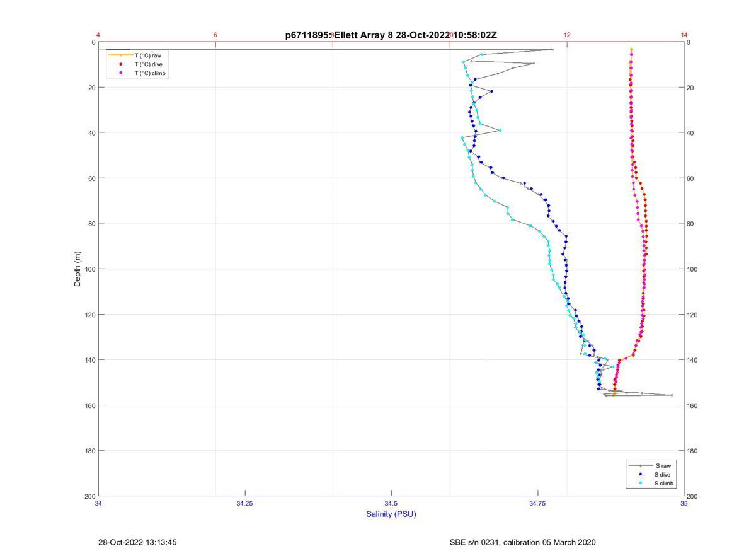Click the cyan dot marker for S climb
The image size is (756, 558).
641,484
